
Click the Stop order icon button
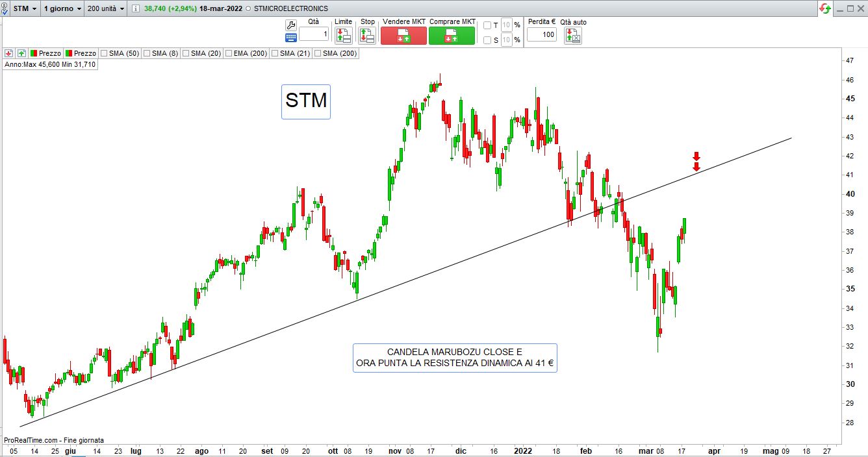(367, 36)
